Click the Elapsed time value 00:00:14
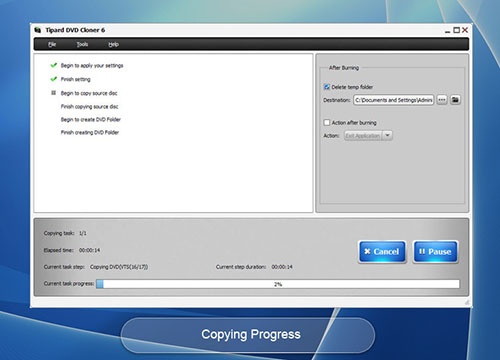This screenshot has width=500, height=360. click(x=89, y=250)
